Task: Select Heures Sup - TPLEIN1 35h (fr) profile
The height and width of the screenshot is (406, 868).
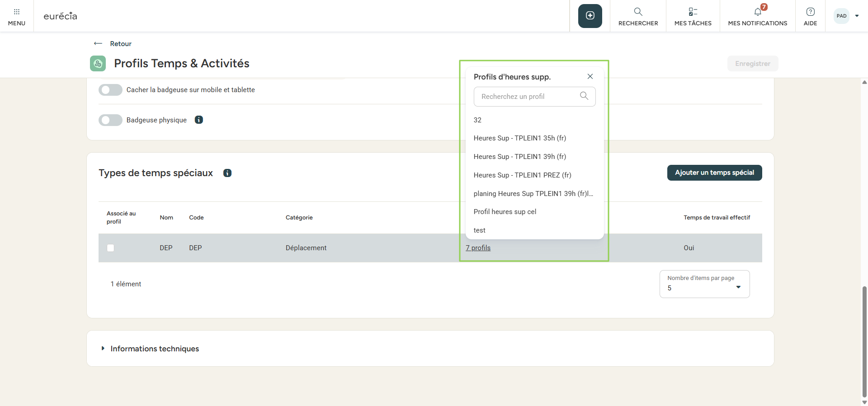Action: coord(520,138)
